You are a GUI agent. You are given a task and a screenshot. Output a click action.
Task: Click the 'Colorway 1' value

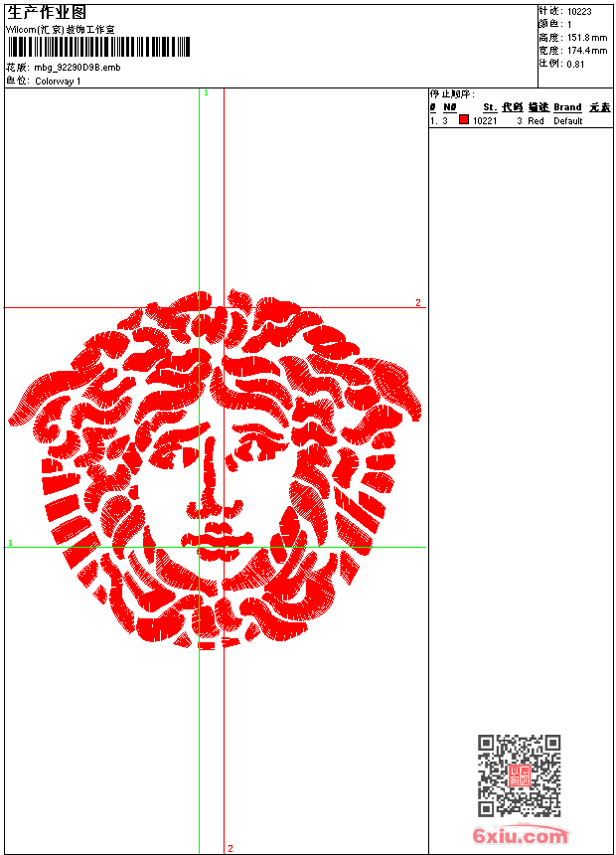[58, 82]
